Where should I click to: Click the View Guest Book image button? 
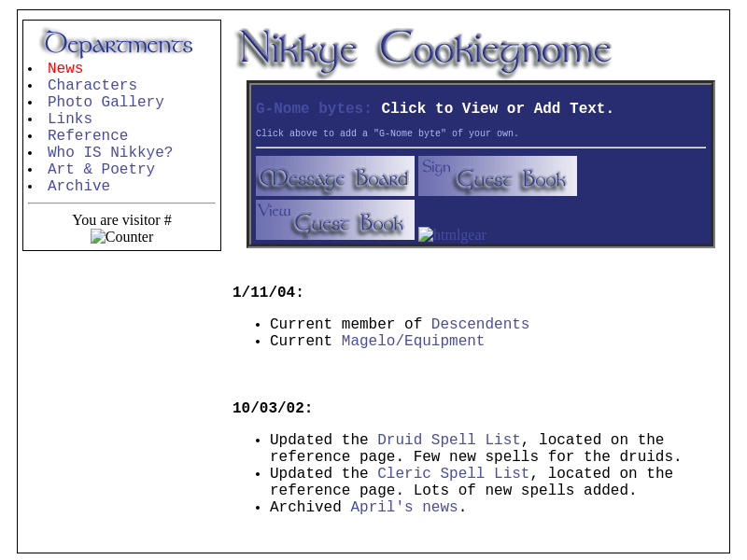pos(335,220)
